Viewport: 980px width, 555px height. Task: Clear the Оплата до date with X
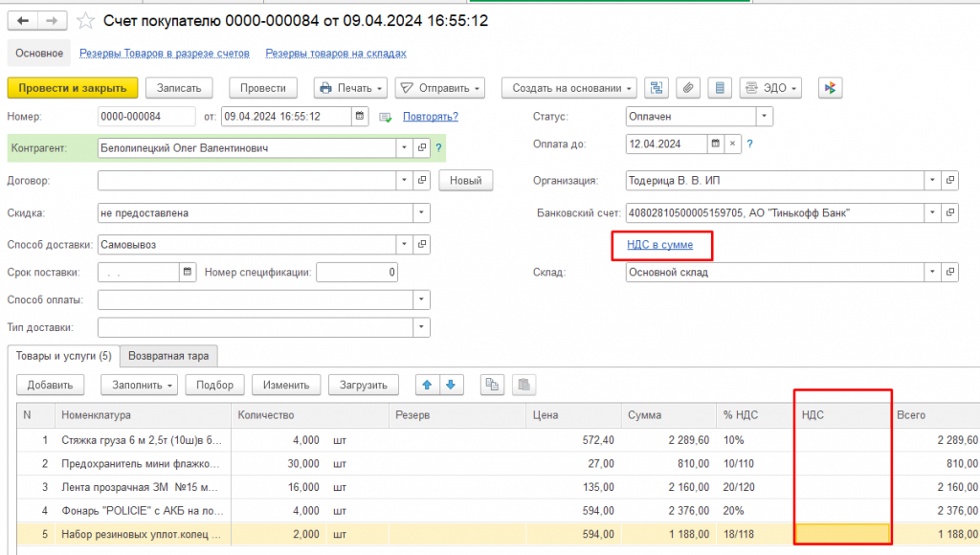point(732,144)
